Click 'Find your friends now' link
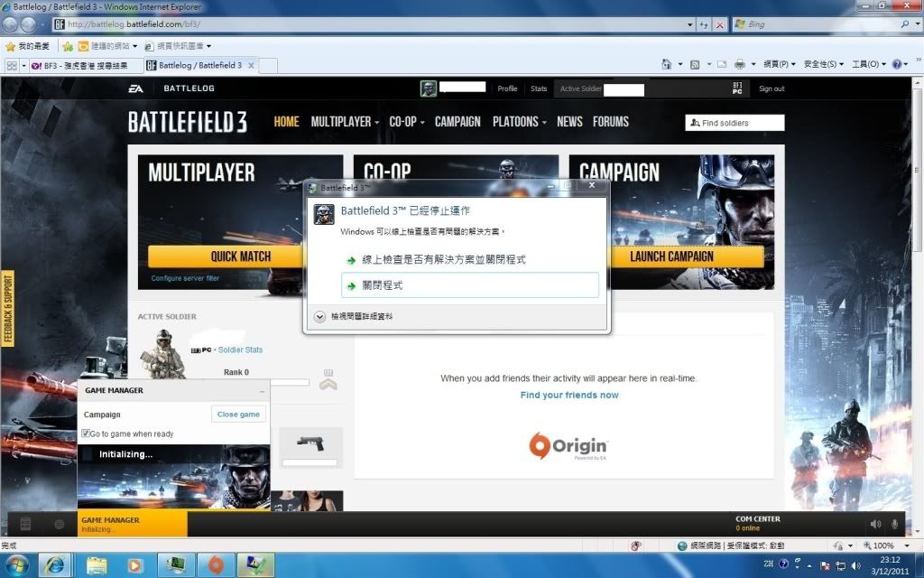This screenshot has height=578, width=924. [x=569, y=396]
